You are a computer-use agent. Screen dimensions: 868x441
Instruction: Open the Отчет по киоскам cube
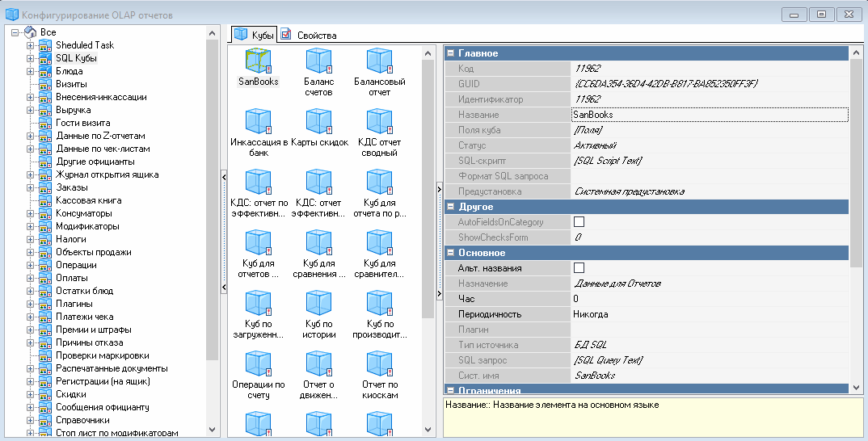[x=379, y=364]
